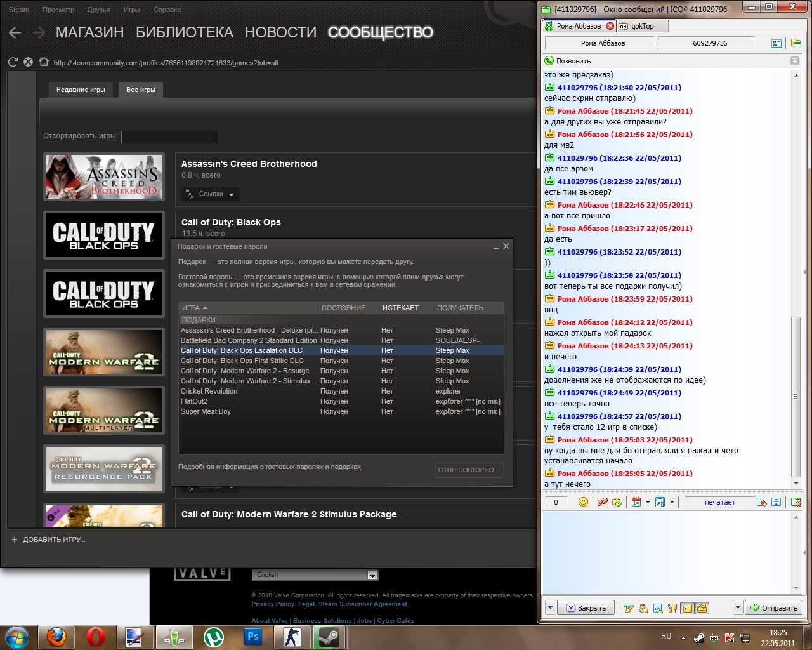Screen dimensions: 812x650
Task: Click the document list icon beside Закрыть
Action: (x=658, y=608)
